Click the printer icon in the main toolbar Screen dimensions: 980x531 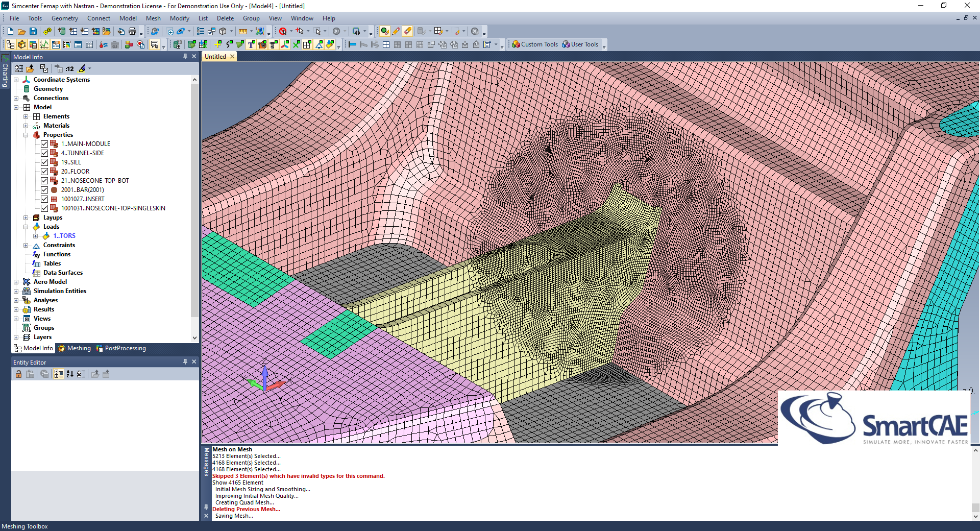click(132, 31)
